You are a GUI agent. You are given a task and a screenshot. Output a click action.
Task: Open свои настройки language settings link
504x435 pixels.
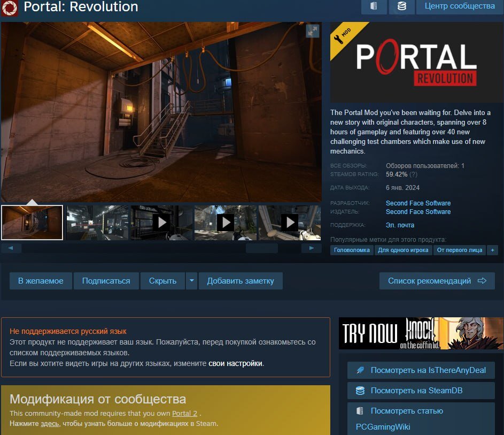236,363
